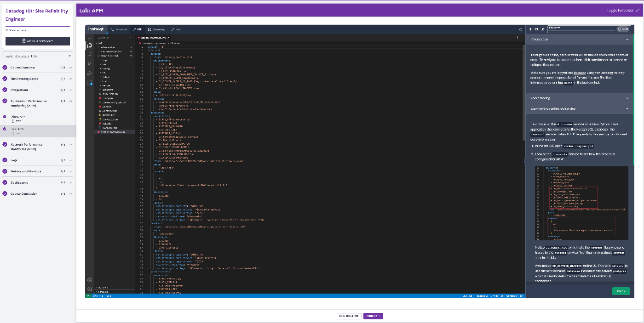644x323 pixels.
Task: Click the Instruqt logo
Action: [x=97, y=29]
